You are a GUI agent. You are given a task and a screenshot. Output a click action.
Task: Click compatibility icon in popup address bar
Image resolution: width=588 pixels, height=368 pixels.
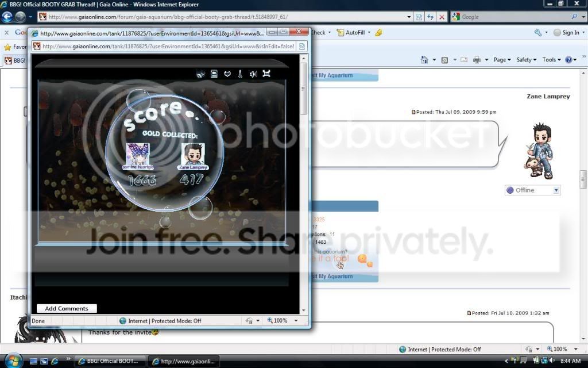click(301, 46)
